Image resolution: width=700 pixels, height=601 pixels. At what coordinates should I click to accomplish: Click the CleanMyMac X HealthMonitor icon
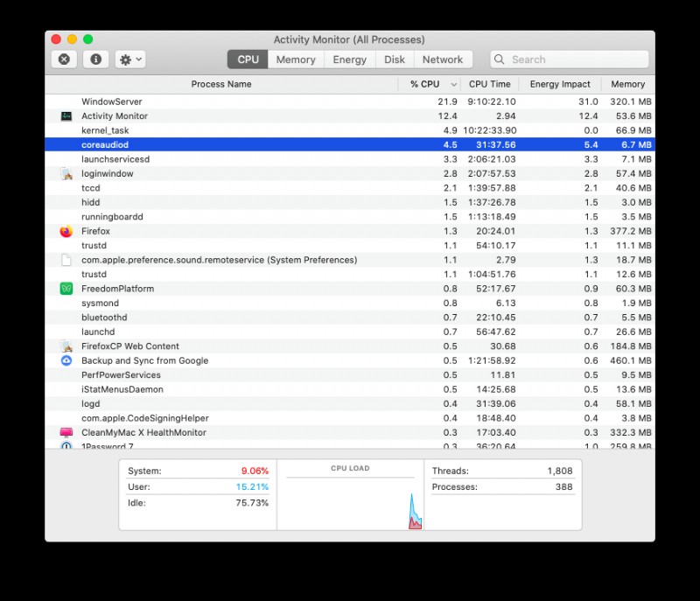[x=66, y=432]
